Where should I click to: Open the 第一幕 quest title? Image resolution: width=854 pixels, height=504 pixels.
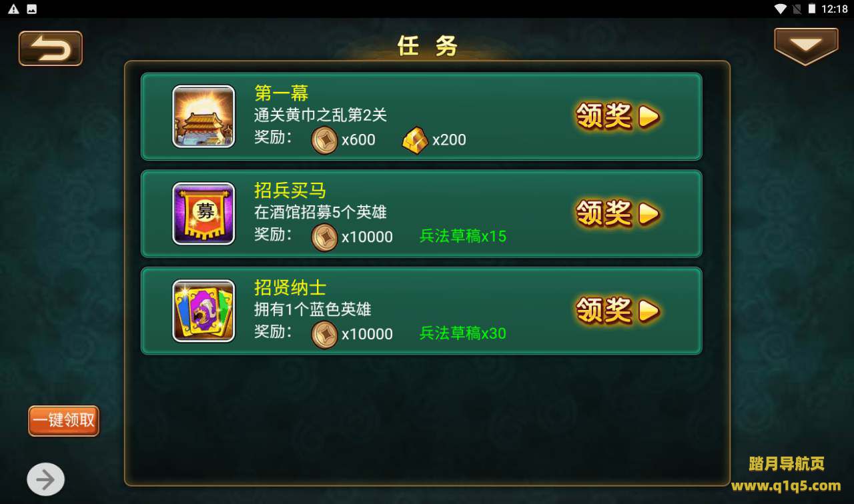282,93
